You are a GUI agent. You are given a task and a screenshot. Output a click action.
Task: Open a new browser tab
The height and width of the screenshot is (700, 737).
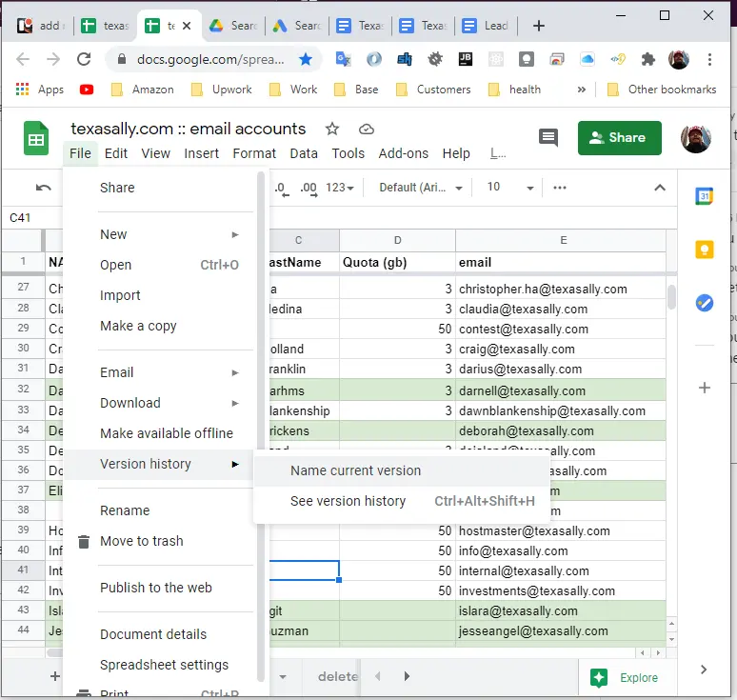(x=538, y=26)
